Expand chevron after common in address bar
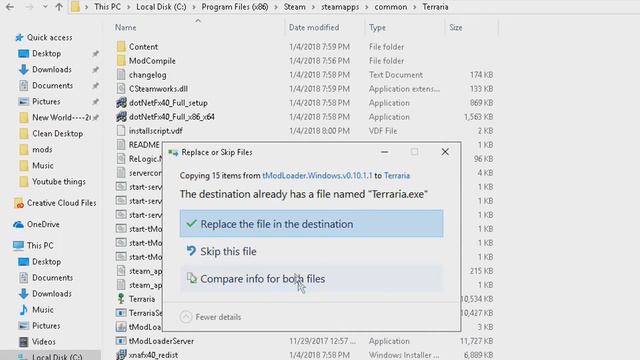 [x=415, y=7]
